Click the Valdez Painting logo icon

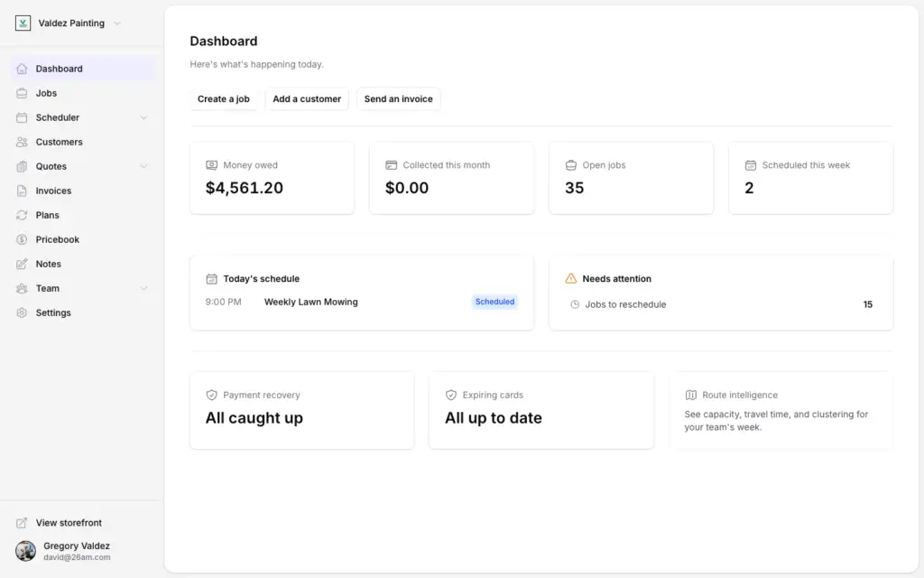(x=23, y=23)
